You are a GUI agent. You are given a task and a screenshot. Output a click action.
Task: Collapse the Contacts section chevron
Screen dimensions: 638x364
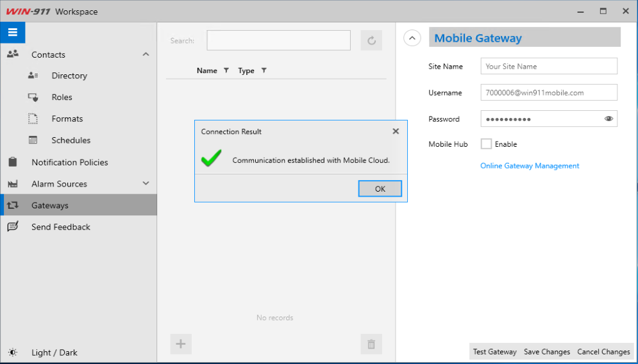tap(146, 54)
